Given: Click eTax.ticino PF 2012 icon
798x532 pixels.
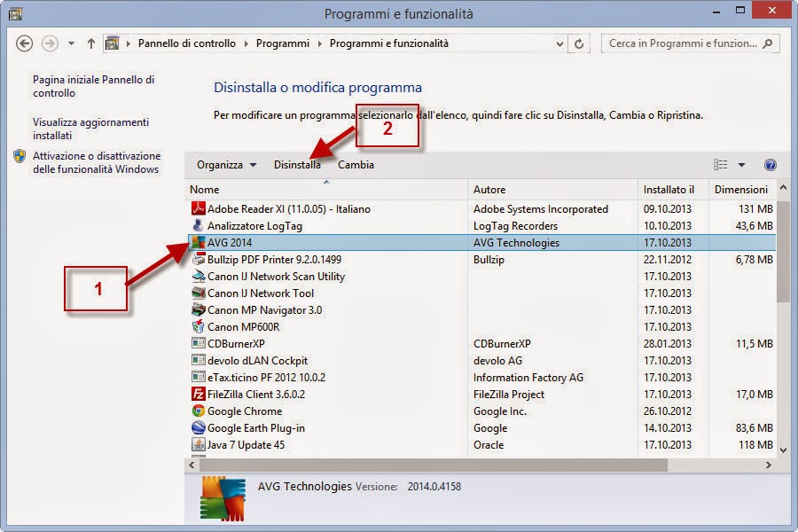Looking at the screenshot, I should [198, 377].
